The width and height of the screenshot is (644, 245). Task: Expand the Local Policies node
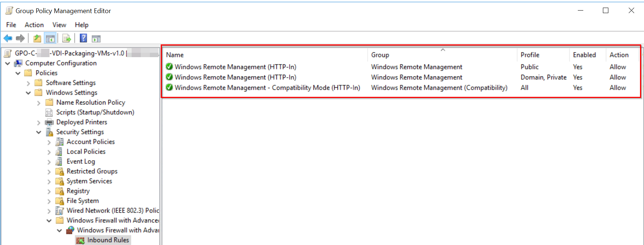point(49,152)
